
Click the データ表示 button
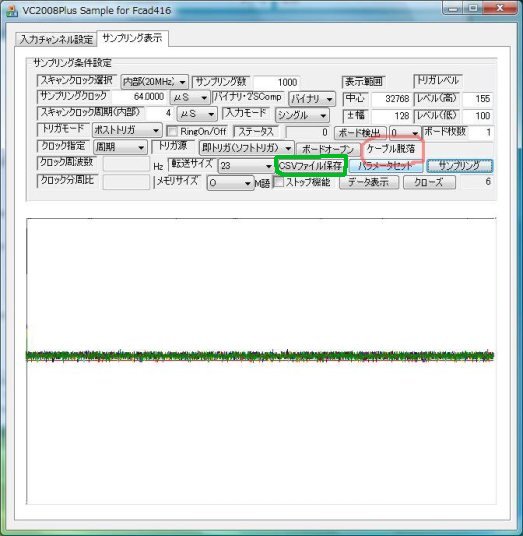[368, 182]
